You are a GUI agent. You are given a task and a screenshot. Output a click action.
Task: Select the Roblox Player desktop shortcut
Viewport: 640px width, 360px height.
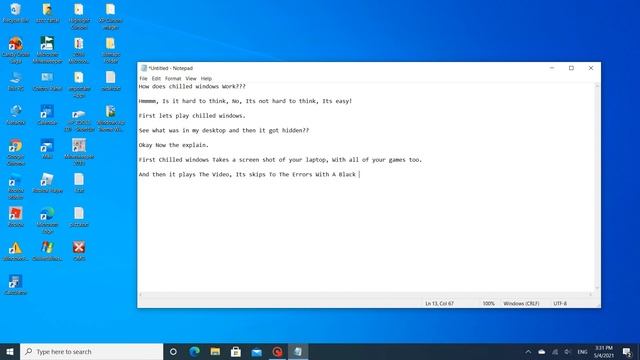(x=47, y=182)
